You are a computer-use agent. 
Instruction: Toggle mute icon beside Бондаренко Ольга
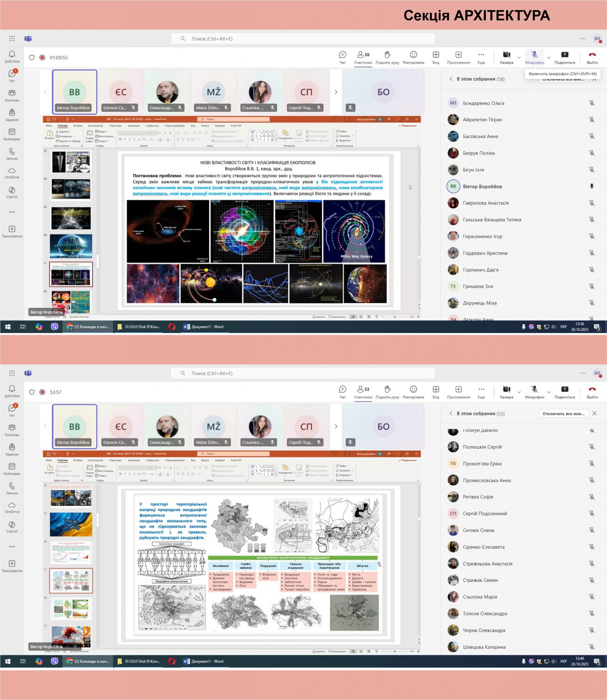(x=591, y=103)
